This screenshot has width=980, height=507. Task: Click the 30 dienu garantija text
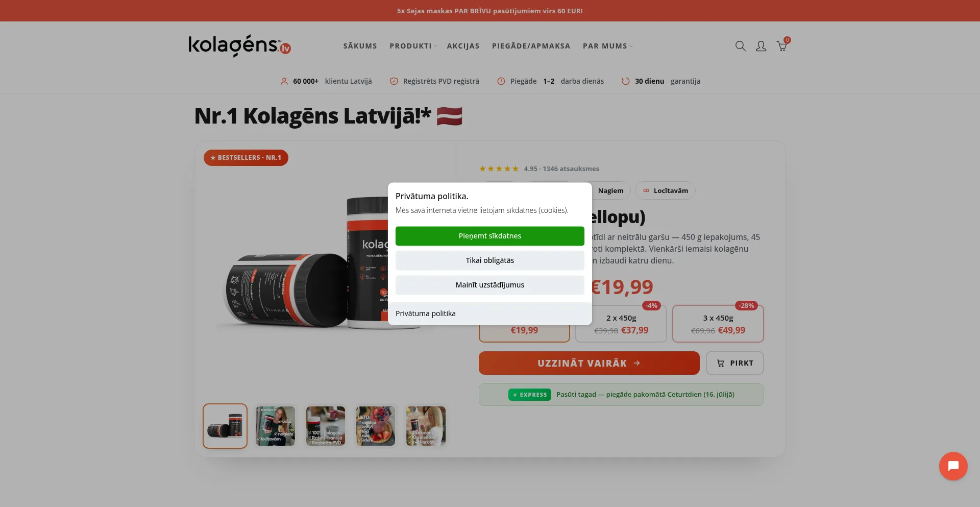coord(668,81)
